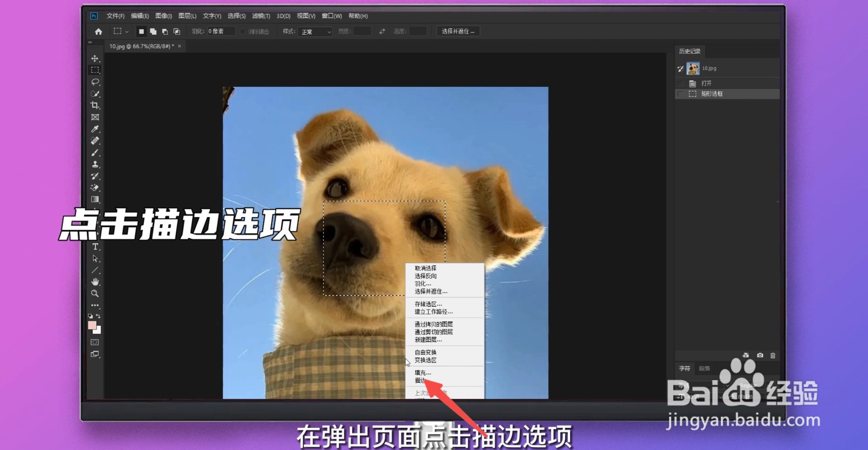This screenshot has width=868, height=450.
Task: Select the Quick Selection tool
Action: coord(95,93)
